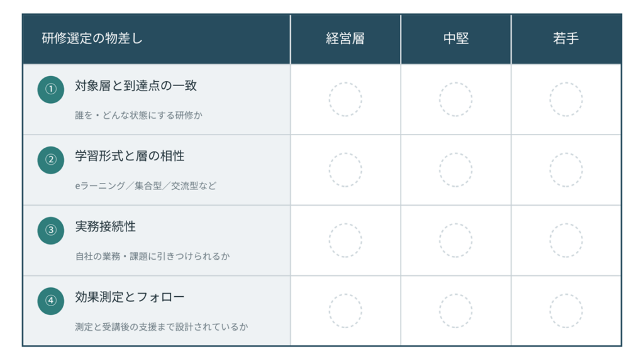The height and width of the screenshot is (359, 644).
Task: Select the 中堅 column header
Action: point(456,39)
